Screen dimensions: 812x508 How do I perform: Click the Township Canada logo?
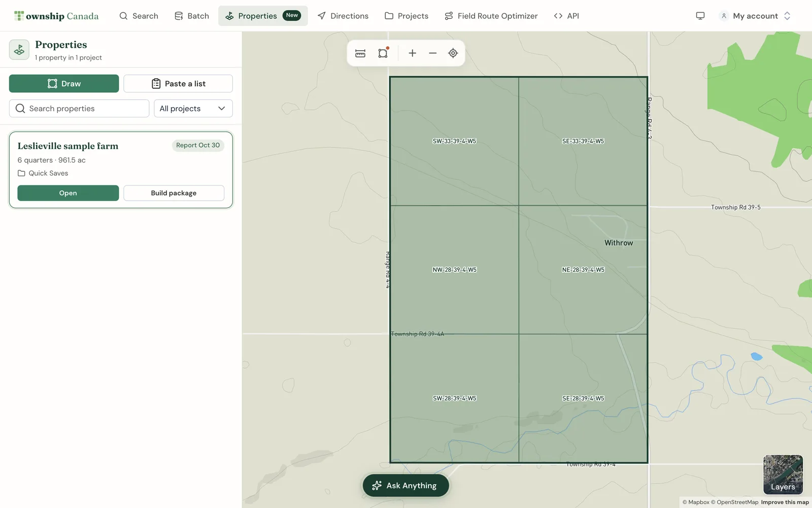pos(56,16)
